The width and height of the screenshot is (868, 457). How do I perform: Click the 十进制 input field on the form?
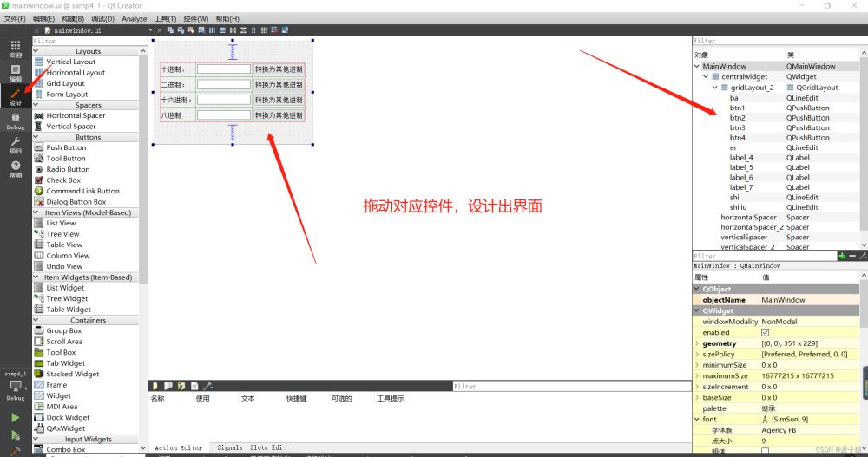pos(223,69)
